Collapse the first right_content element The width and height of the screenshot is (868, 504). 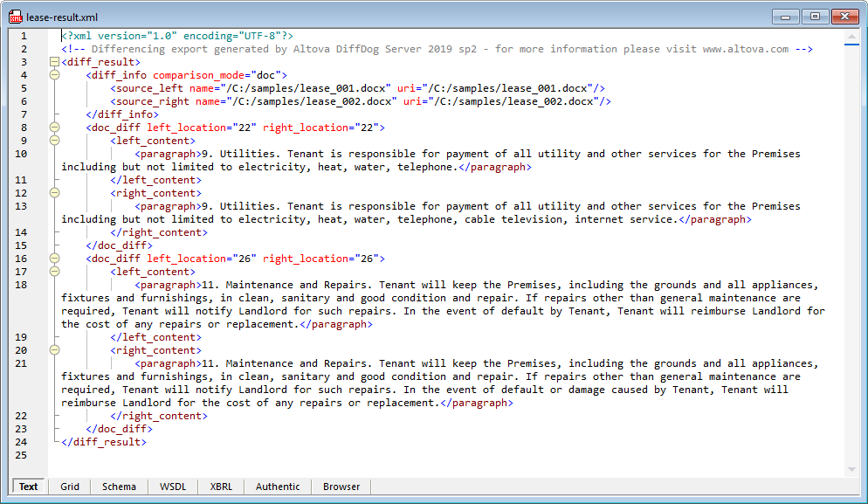(54, 192)
